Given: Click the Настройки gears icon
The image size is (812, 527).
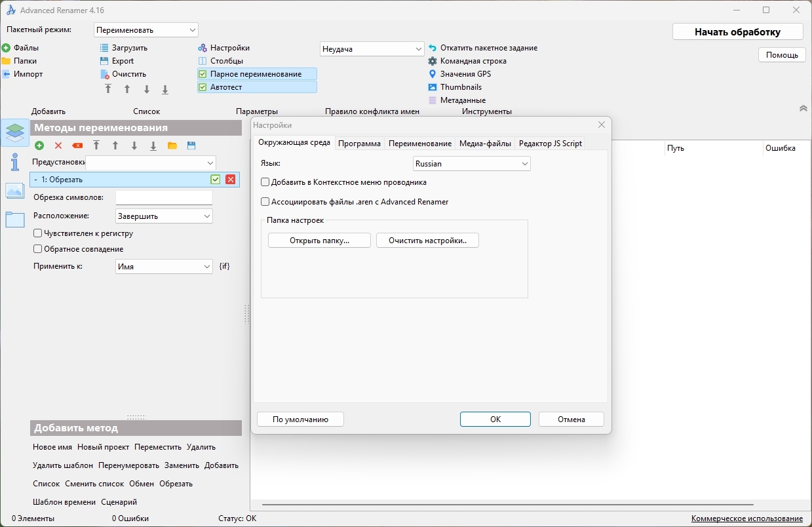Looking at the screenshot, I should (203, 48).
